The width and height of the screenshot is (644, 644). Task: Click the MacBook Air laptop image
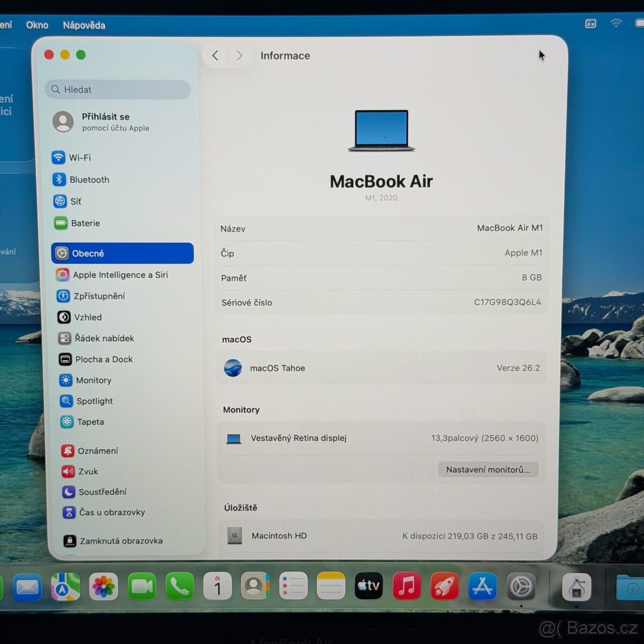click(x=382, y=130)
